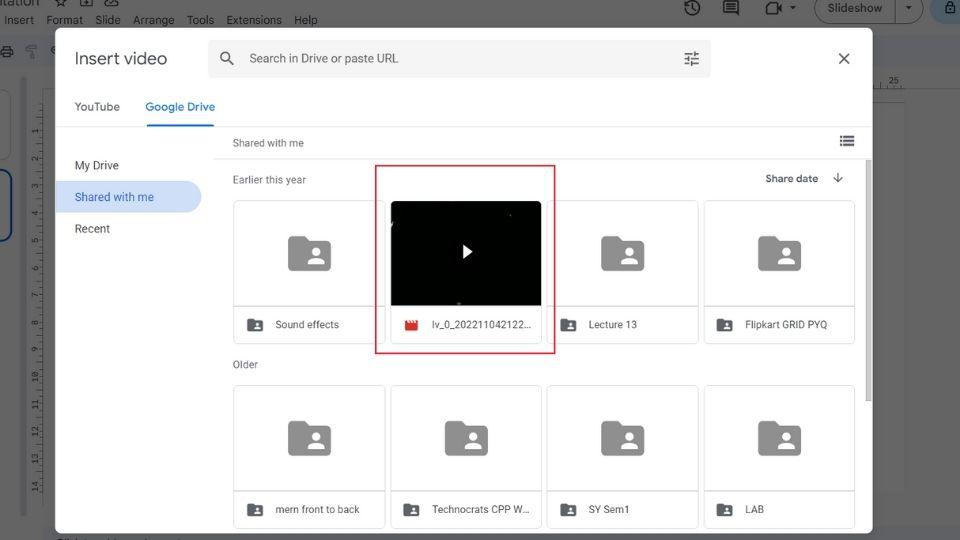960x540 pixels.
Task: Select Recent in sidebar
Action: (x=92, y=228)
